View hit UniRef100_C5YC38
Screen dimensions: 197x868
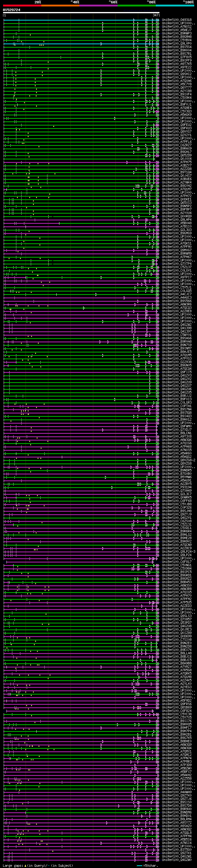(x=177, y=714)
